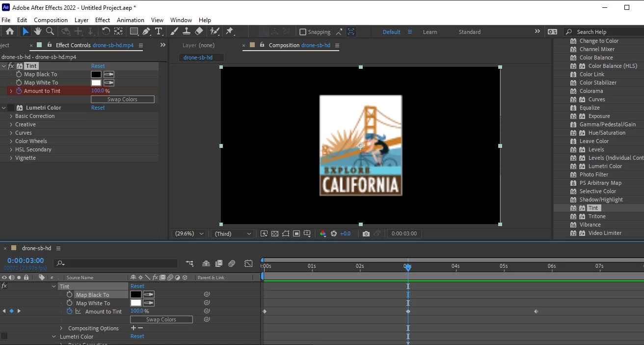The image size is (644, 345).
Task: Click Map Black To eyedropper in Effect Controls
Action: (x=108, y=74)
